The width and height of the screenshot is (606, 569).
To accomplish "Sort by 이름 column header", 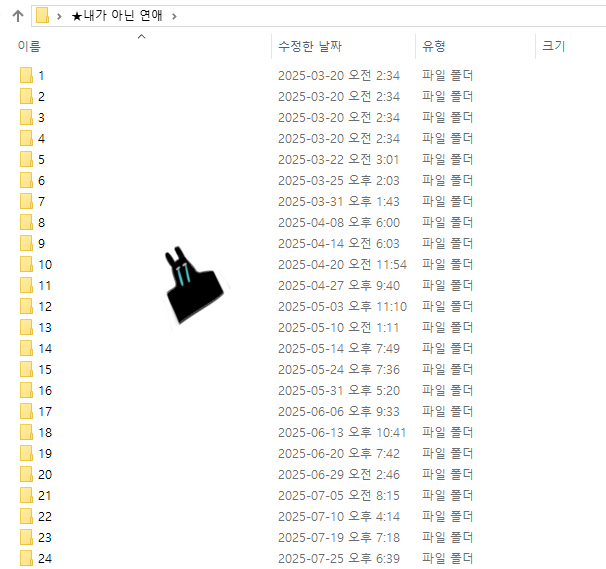I will (x=29, y=46).
